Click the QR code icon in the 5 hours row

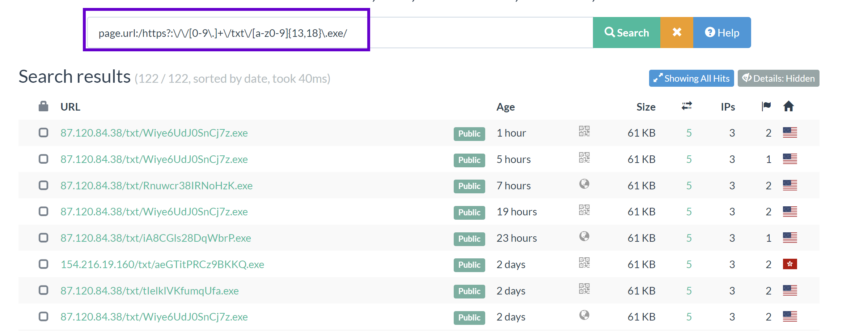(584, 158)
